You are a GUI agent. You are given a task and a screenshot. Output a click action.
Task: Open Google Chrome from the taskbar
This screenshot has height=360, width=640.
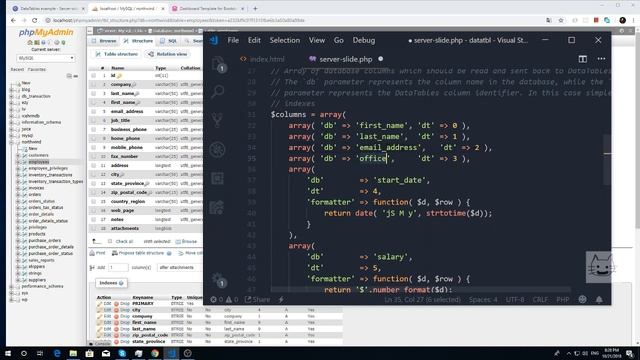[x=155, y=353]
